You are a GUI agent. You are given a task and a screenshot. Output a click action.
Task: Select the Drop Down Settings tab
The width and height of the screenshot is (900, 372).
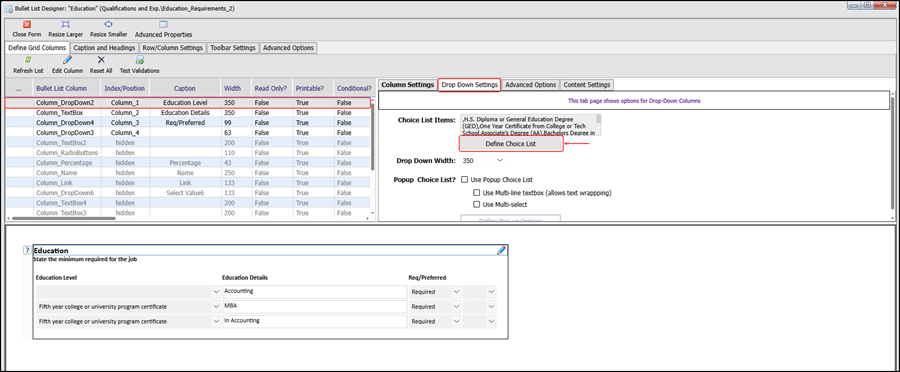pyautogui.click(x=470, y=84)
